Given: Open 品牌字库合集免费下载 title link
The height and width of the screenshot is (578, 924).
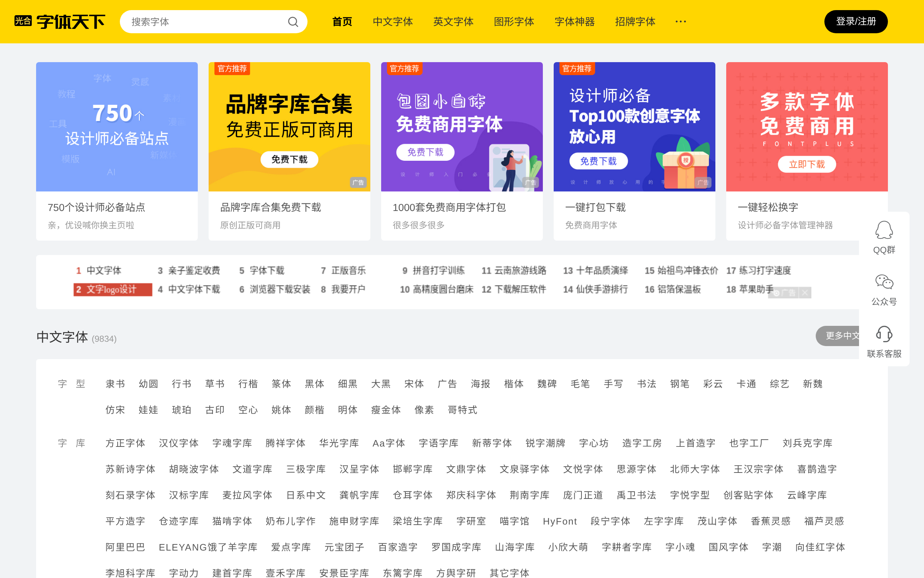Looking at the screenshot, I should pos(270,207).
